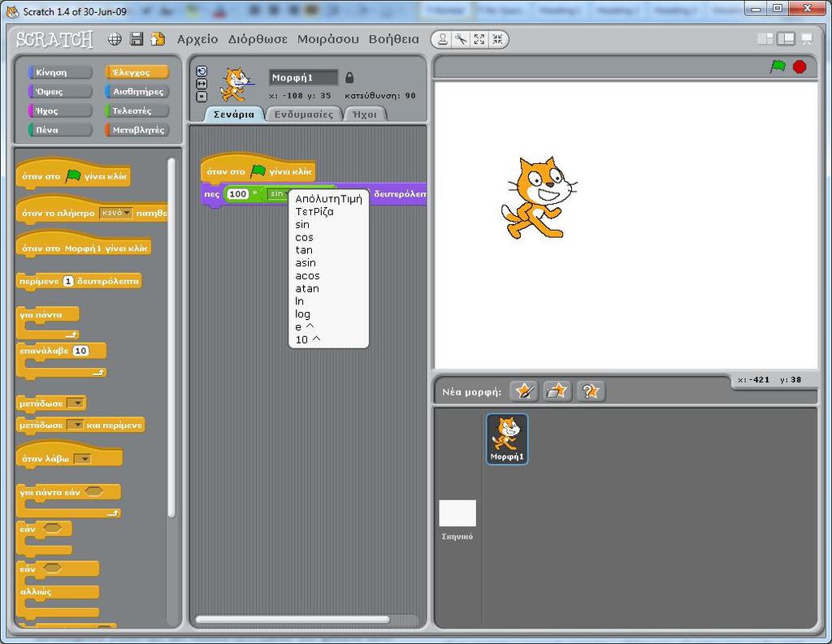
Task: Choose new sprite from file
Action: pyautogui.click(x=556, y=391)
